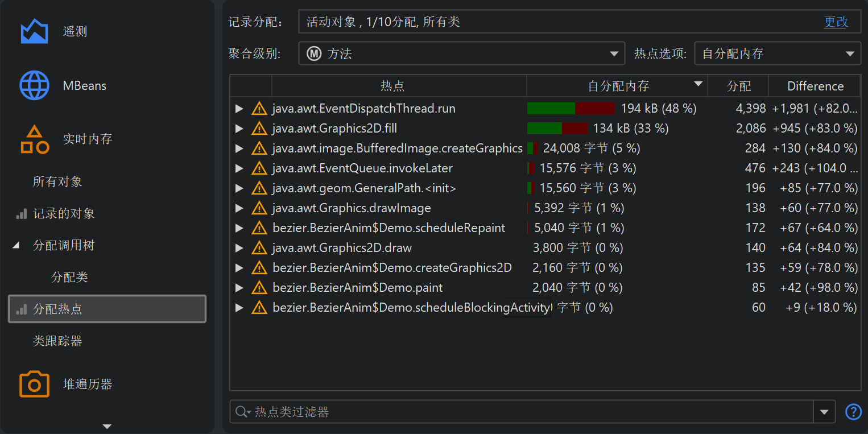Open the filter options dropdown arrow
This screenshot has height=434, width=868.
[x=824, y=412]
